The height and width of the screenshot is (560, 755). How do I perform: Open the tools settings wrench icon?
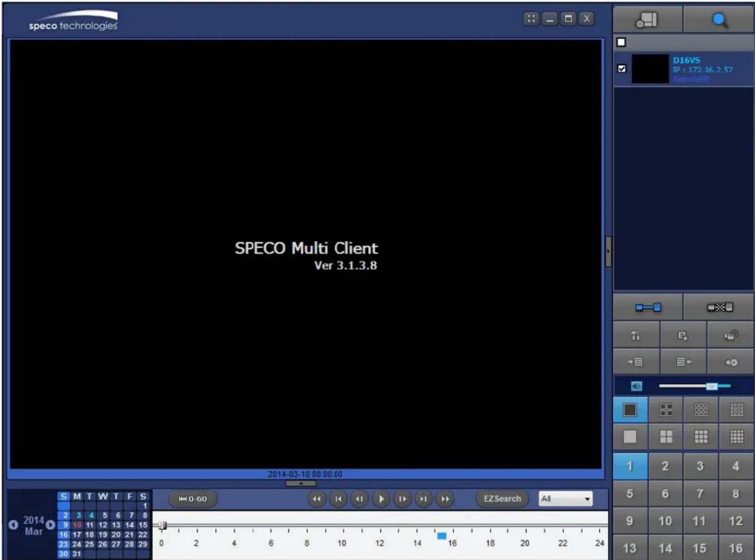pyautogui.click(x=636, y=335)
